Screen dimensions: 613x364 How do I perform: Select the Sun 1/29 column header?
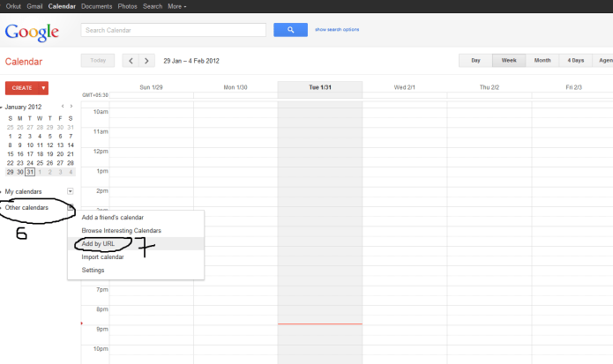click(151, 87)
